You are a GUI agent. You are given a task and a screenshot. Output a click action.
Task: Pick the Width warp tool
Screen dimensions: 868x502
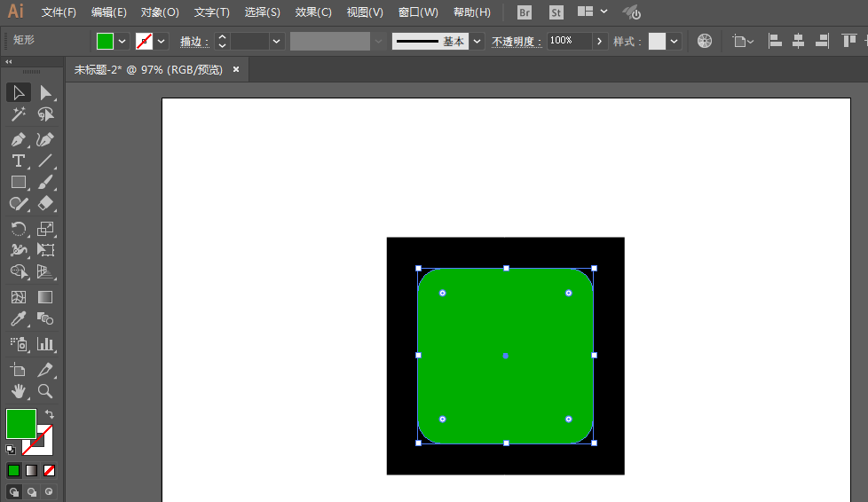coord(19,250)
